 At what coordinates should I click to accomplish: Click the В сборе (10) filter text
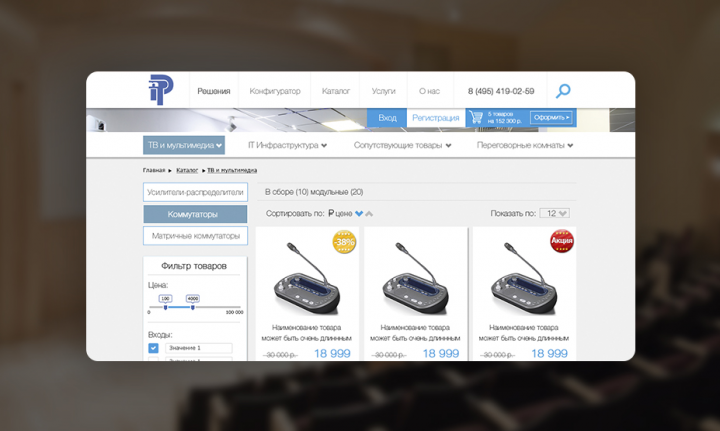tap(287, 192)
